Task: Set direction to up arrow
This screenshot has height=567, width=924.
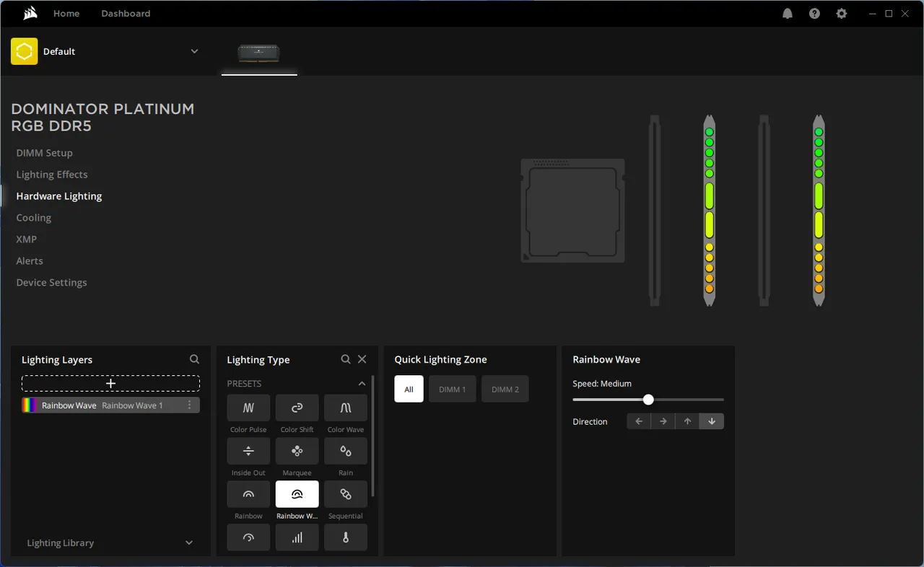Action: point(687,421)
